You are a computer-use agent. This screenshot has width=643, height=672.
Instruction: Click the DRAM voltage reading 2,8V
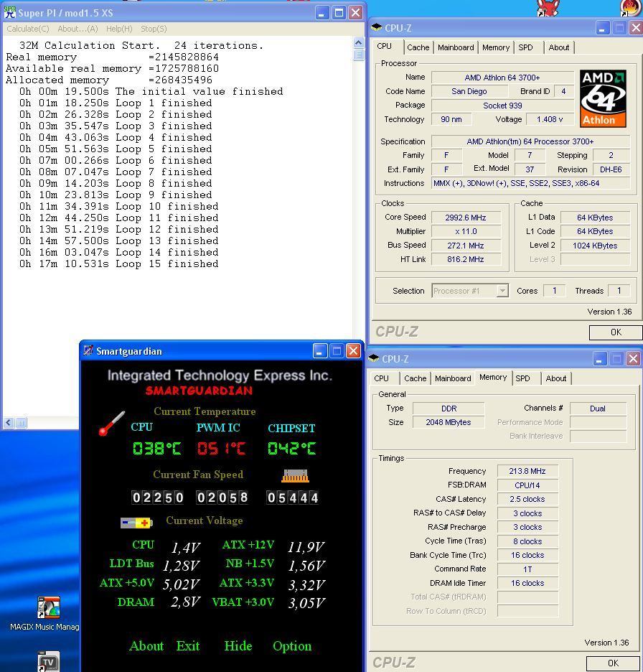click(185, 602)
